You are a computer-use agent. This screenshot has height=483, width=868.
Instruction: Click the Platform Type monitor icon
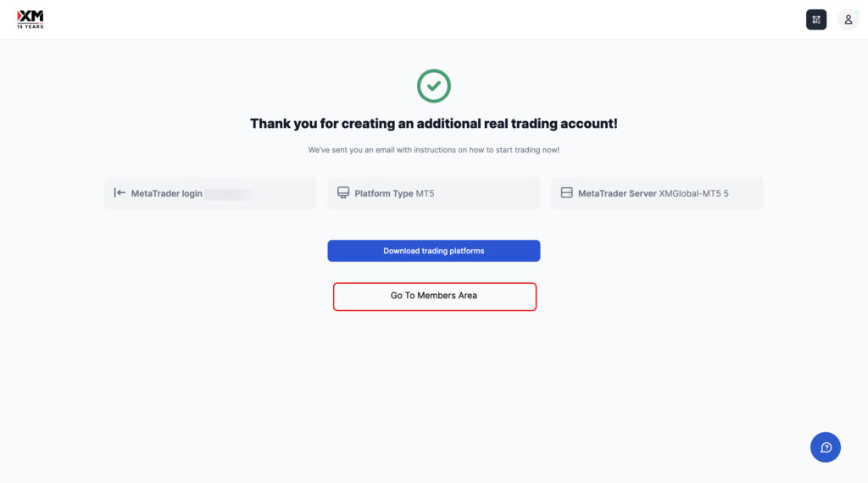343,192
